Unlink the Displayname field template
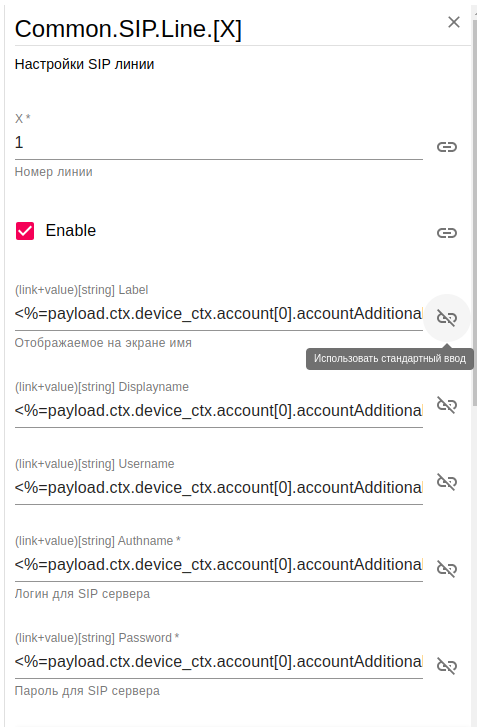Image resolution: width=477 pixels, height=727 pixels. click(447, 405)
